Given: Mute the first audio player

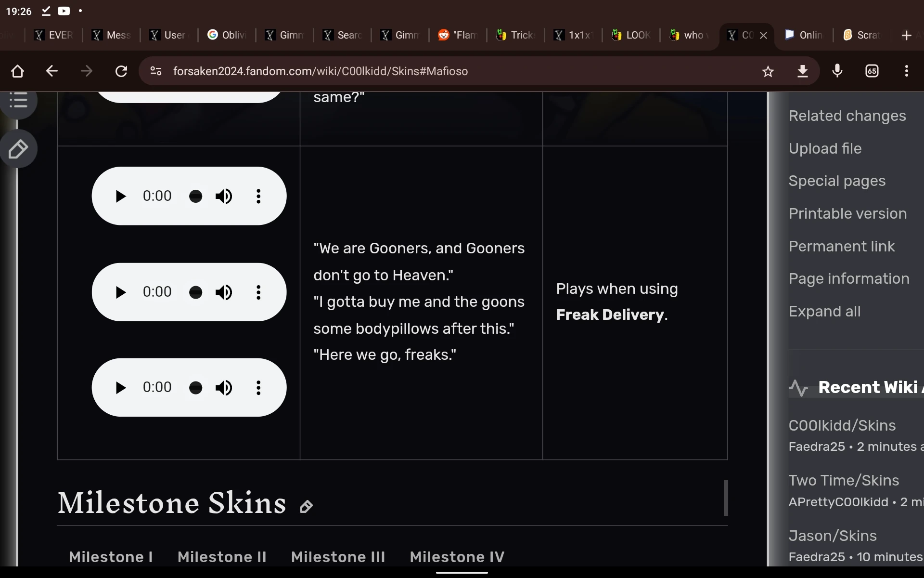Looking at the screenshot, I should (224, 196).
